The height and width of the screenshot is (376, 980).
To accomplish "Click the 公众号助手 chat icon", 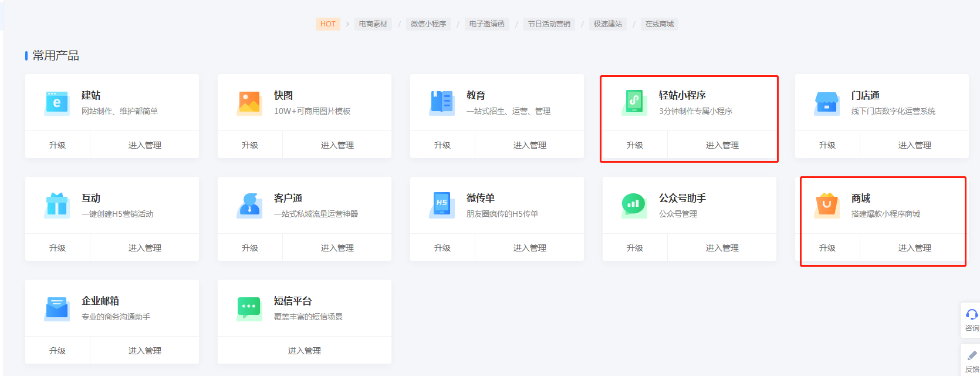I will [x=634, y=206].
